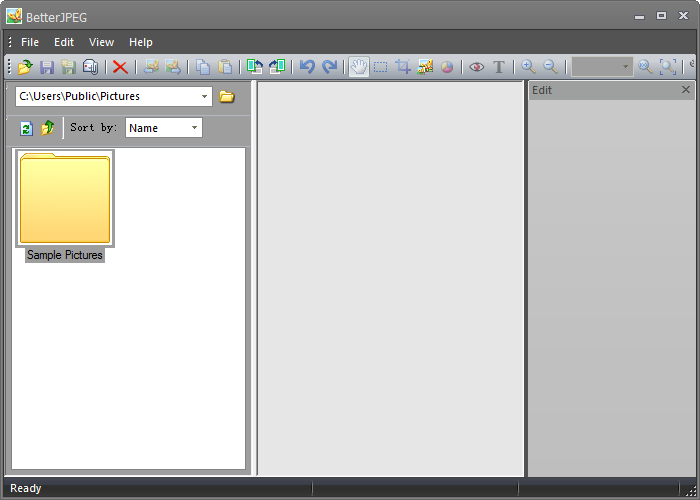Viewport: 700px width, 500px height.
Task: Activate the Red Eye removal tool
Action: coord(477,67)
